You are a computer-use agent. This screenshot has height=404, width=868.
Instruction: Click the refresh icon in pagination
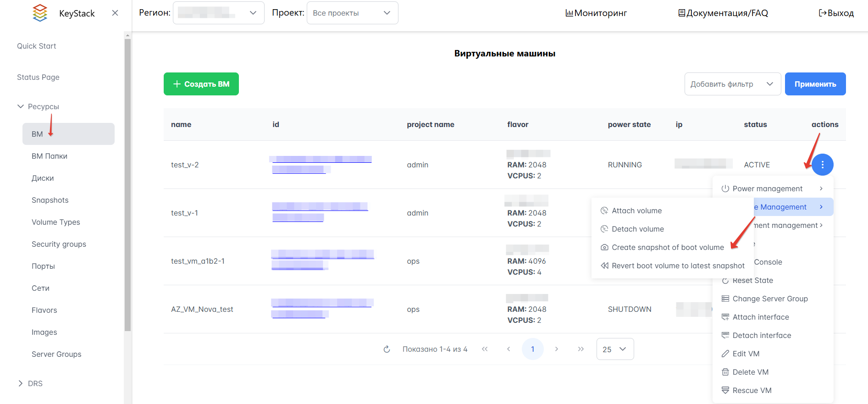pyautogui.click(x=387, y=349)
